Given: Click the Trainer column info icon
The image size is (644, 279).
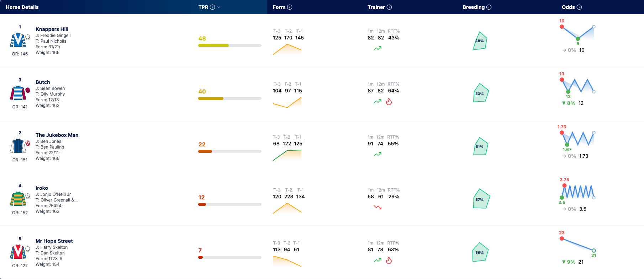Looking at the screenshot, I should 389,7.
